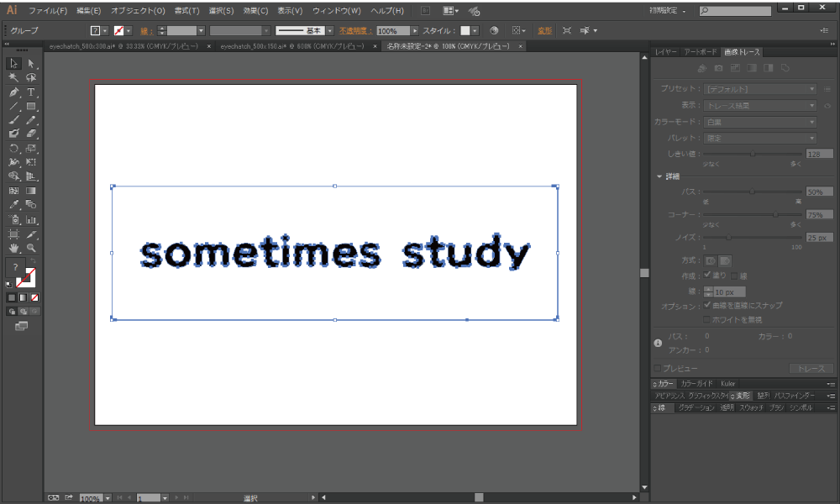Screen dimensions: 840x504
Task: Switch to the eyechatch_500x300.ai document tab
Action: click(123, 46)
